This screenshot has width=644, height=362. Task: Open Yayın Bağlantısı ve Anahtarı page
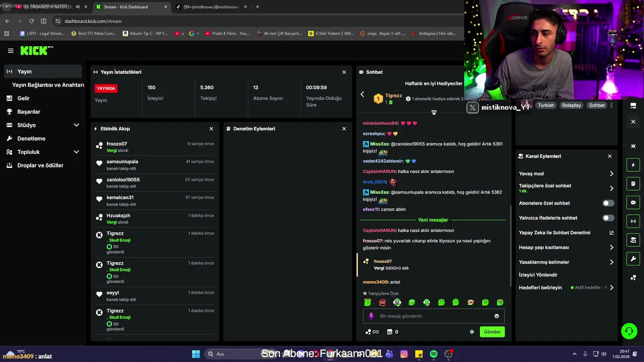click(48, 85)
